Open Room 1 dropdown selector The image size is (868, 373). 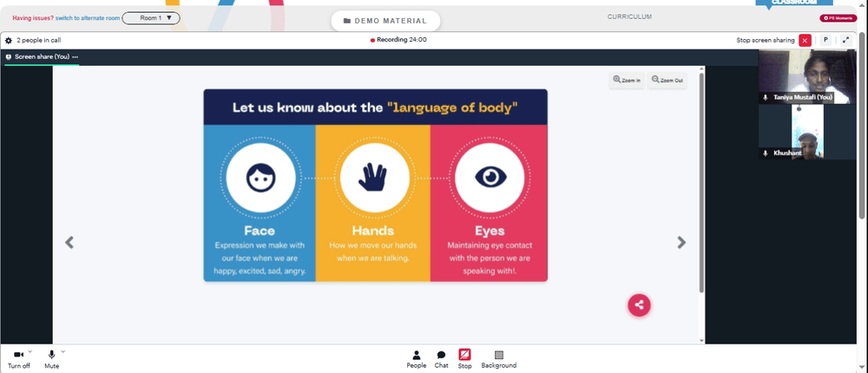(x=151, y=17)
